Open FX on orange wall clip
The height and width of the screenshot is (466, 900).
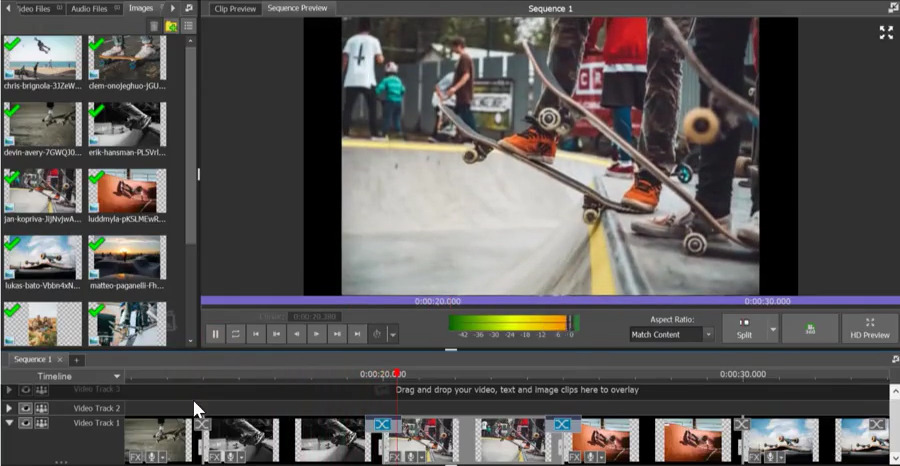pyautogui.click(x=574, y=457)
